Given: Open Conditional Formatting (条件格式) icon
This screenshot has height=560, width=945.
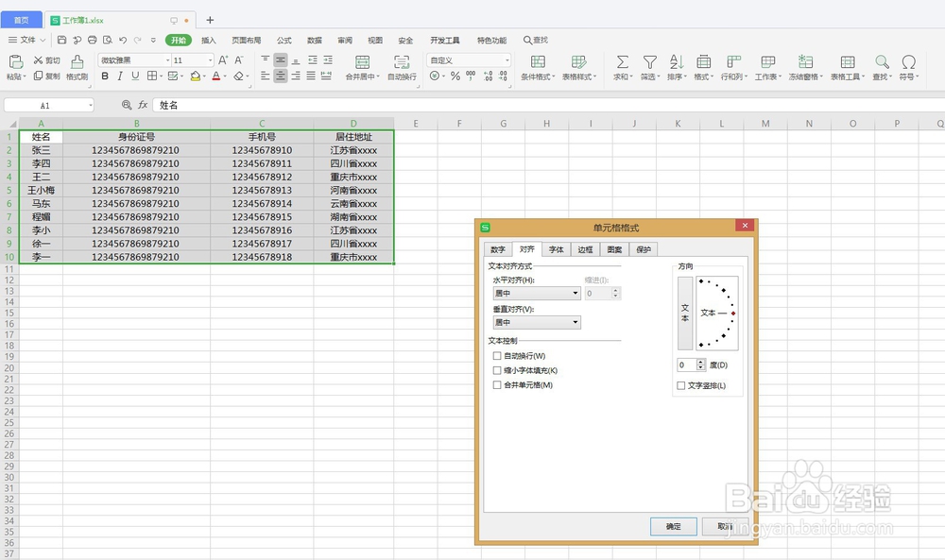Looking at the screenshot, I should point(538,62).
